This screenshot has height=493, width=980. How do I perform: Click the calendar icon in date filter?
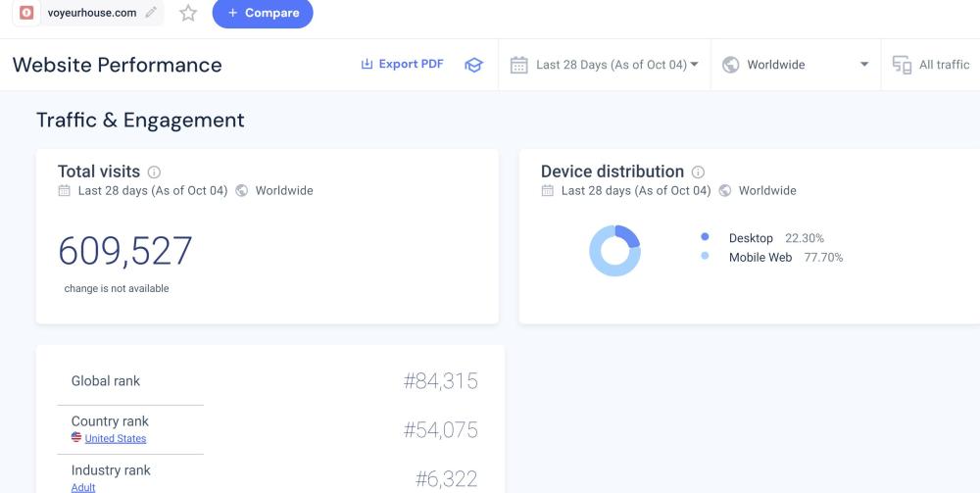tap(519, 65)
